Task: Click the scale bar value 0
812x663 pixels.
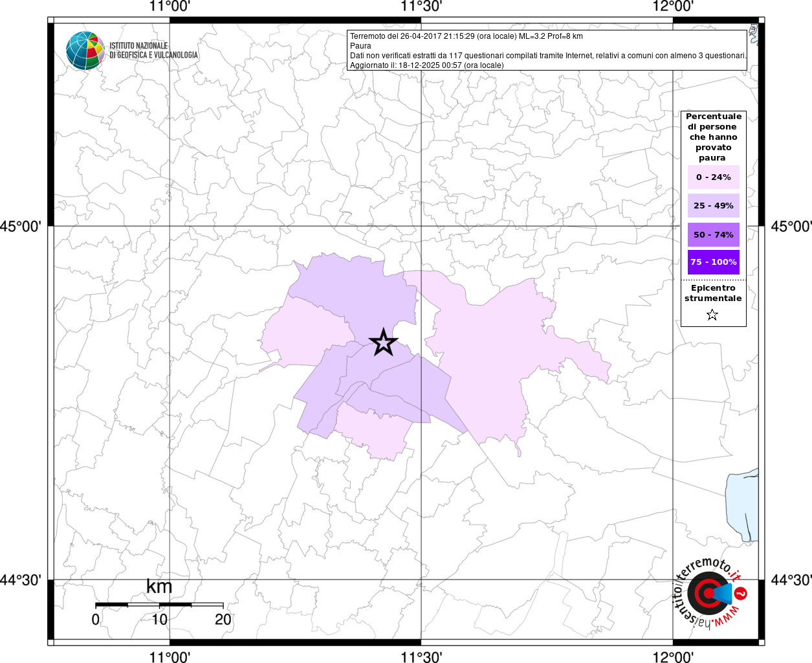Action: (x=96, y=620)
